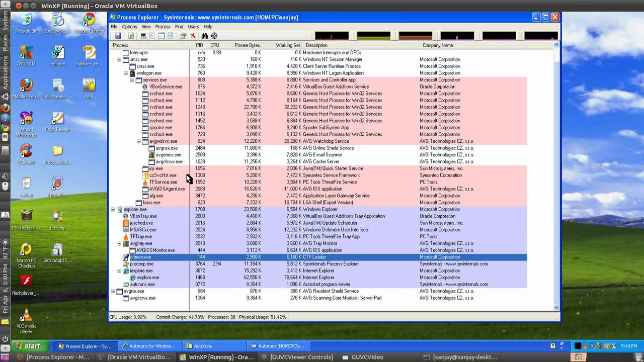Click the Properties toolbar icon
This screenshot has width=644, height=362.
183,36
